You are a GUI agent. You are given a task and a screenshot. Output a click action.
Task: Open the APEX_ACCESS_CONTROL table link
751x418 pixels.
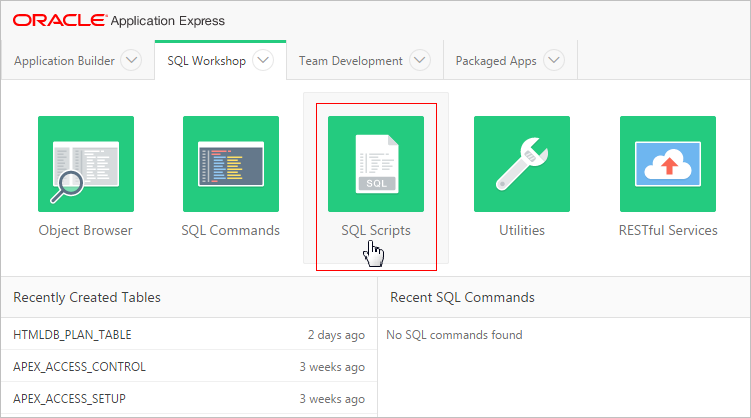tap(79, 367)
